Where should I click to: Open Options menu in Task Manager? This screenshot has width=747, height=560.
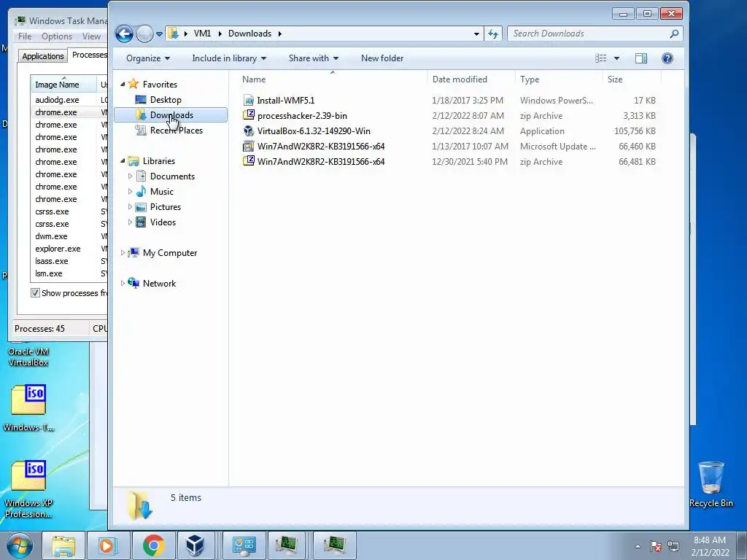tap(57, 36)
